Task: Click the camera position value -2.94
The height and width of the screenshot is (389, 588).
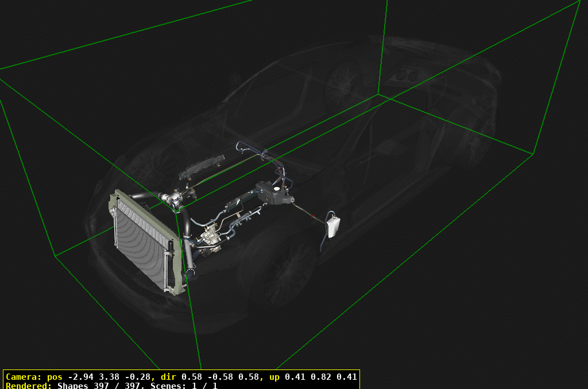Action: tap(81, 377)
